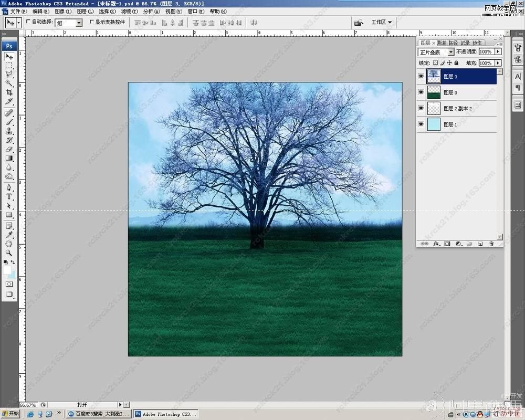Open the 不透明度 opacity slider arrow

click(x=498, y=51)
